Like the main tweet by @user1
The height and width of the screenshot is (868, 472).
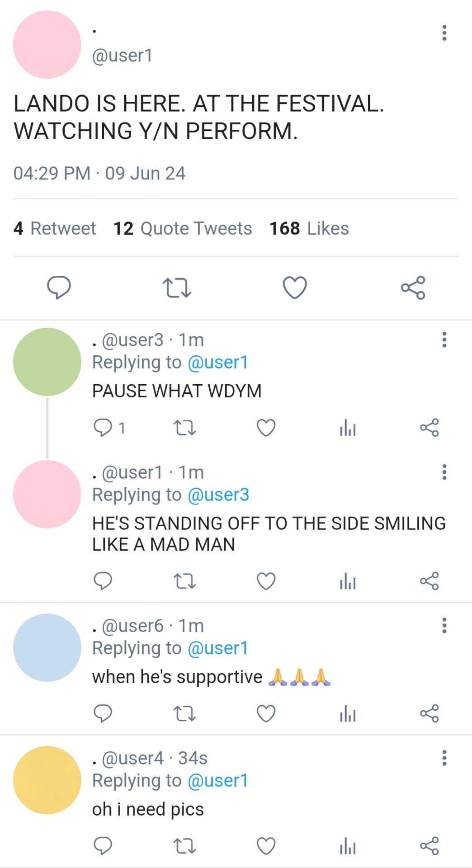tap(295, 288)
